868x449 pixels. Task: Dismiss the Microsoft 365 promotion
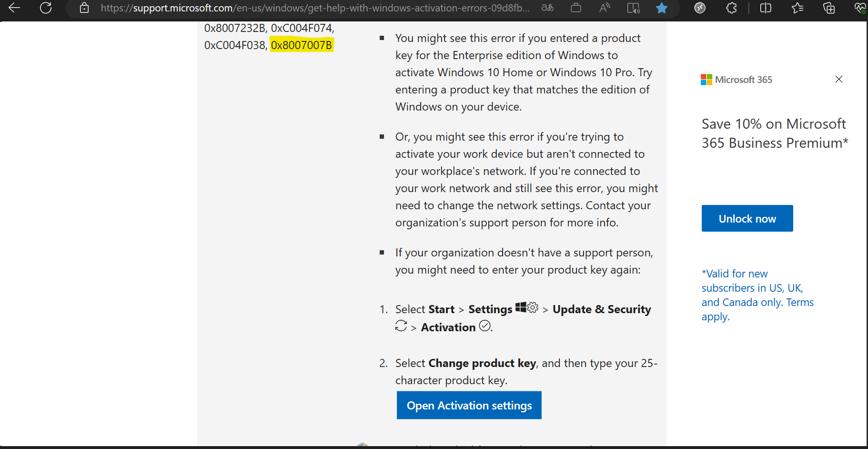tap(839, 79)
